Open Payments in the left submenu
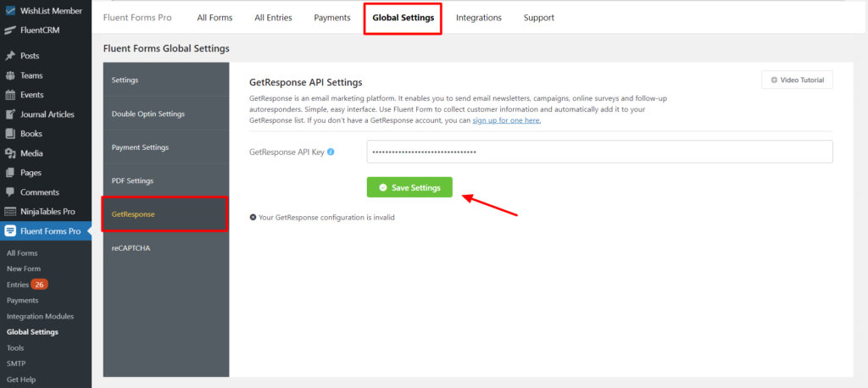868x388 pixels. [23, 300]
